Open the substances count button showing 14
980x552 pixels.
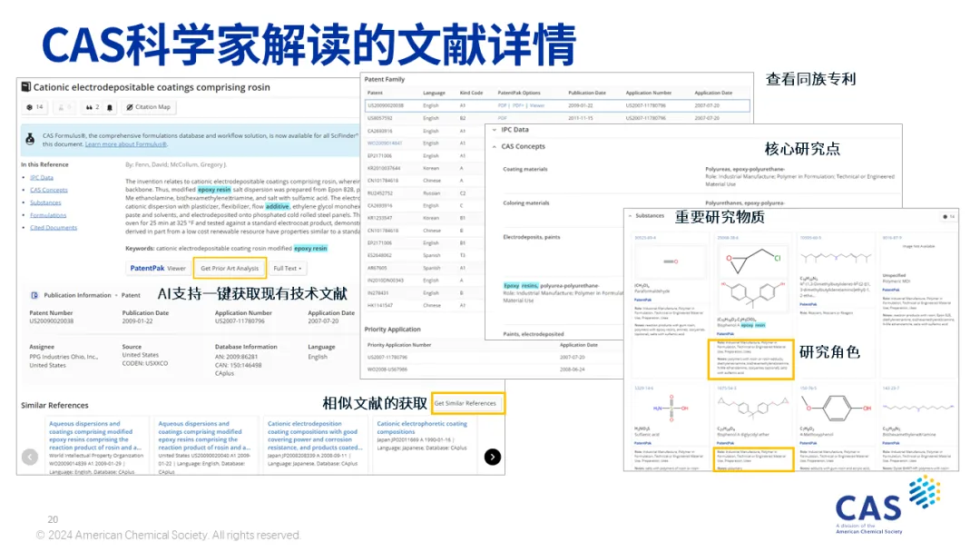point(35,107)
